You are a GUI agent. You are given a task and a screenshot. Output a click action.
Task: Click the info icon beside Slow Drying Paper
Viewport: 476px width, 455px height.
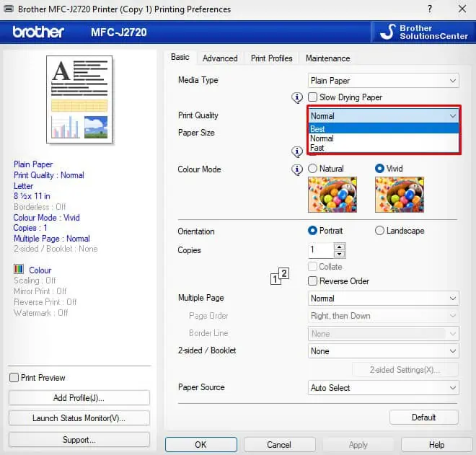pyautogui.click(x=297, y=98)
